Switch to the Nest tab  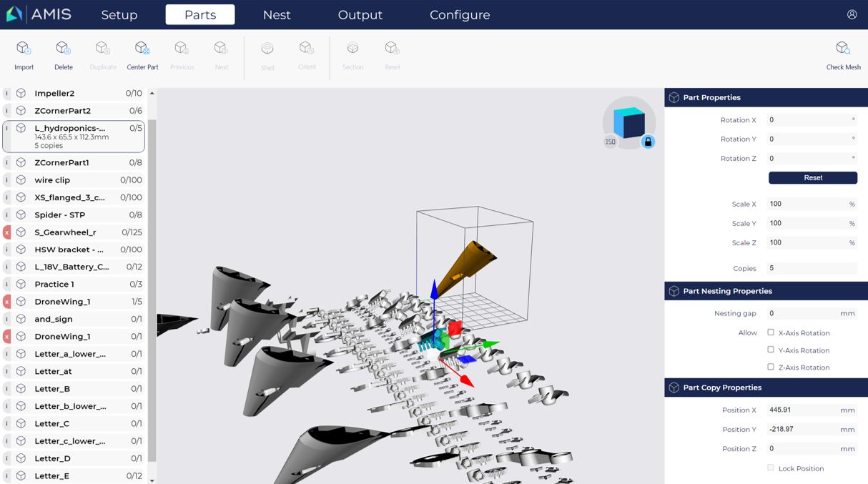[277, 14]
